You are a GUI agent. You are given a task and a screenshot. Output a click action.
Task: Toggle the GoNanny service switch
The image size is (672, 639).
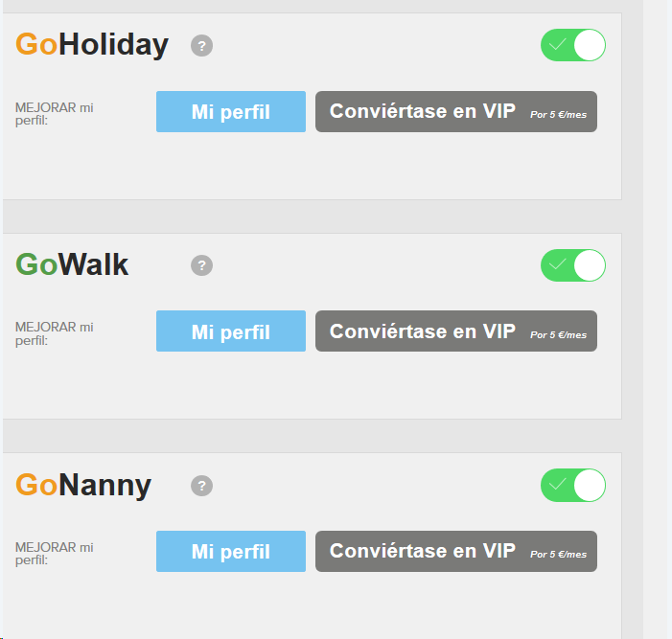pos(573,485)
